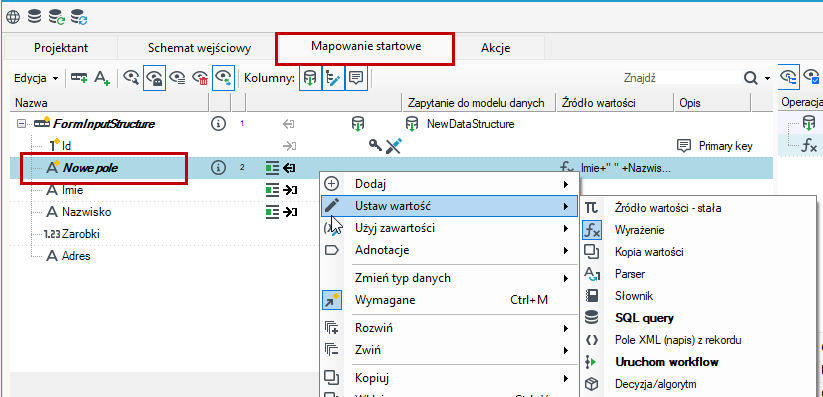Open the Rozwiń submenu

[x=449, y=328]
